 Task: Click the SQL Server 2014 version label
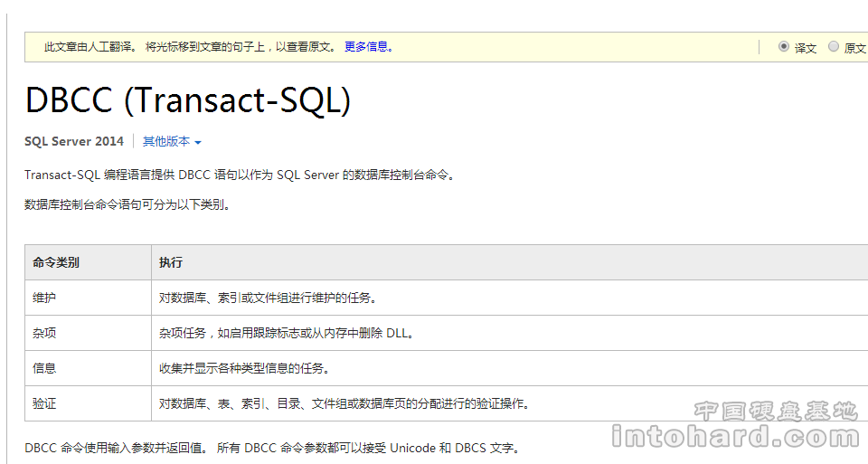pyautogui.click(x=73, y=141)
